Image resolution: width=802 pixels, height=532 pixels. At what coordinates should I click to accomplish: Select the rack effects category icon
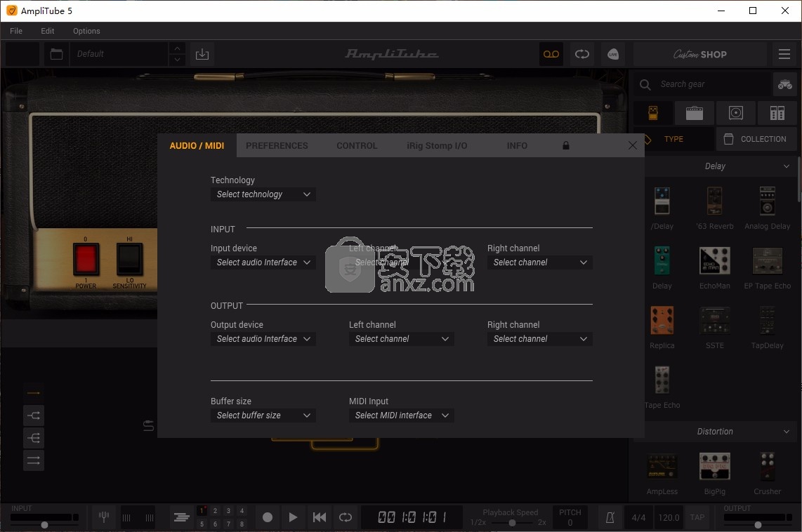tap(777, 113)
